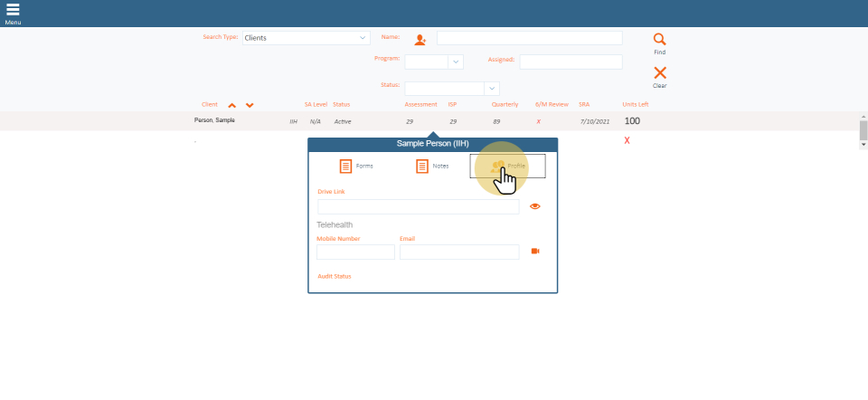Open the Notes tab in popup
Screen dimensions: 868x400
click(432, 167)
